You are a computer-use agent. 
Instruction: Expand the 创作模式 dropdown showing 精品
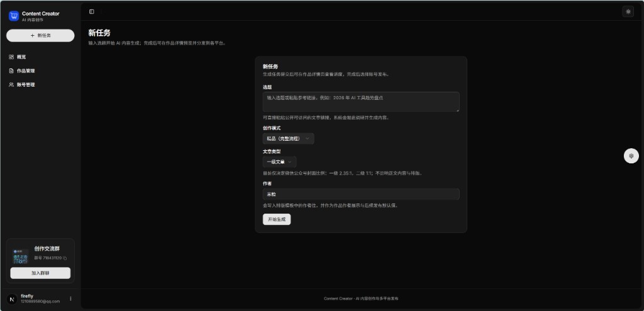288,139
